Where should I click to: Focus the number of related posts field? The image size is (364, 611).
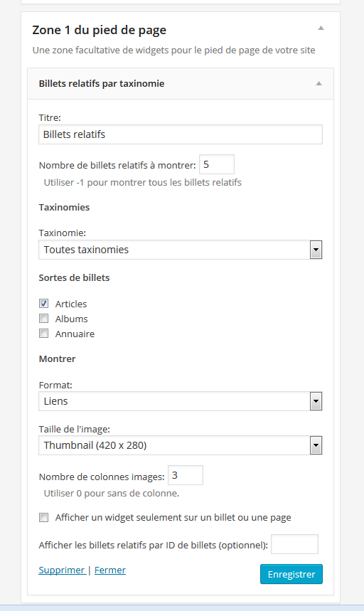217,164
